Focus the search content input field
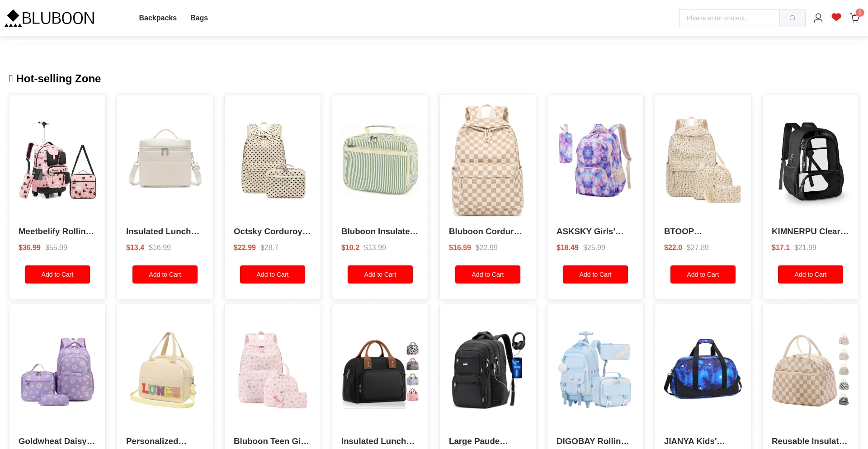 [x=729, y=18]
